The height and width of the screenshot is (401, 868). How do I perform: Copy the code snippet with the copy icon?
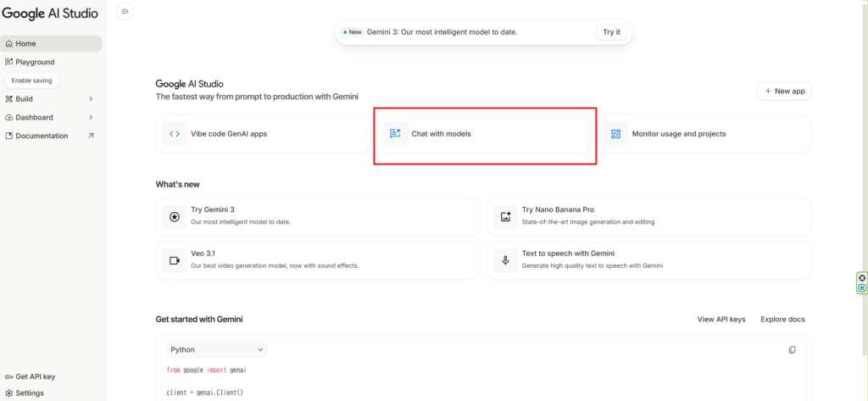point(793,349)
